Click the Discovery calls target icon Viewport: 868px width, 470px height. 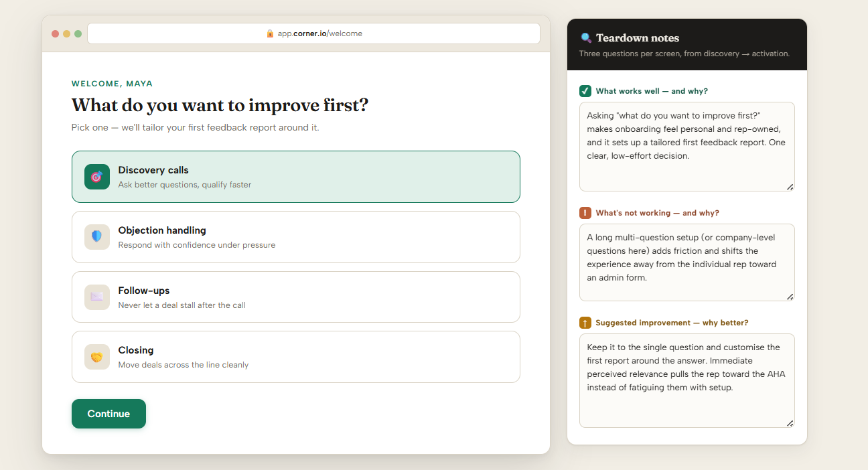pyautogui.click(x=96, y=177)
